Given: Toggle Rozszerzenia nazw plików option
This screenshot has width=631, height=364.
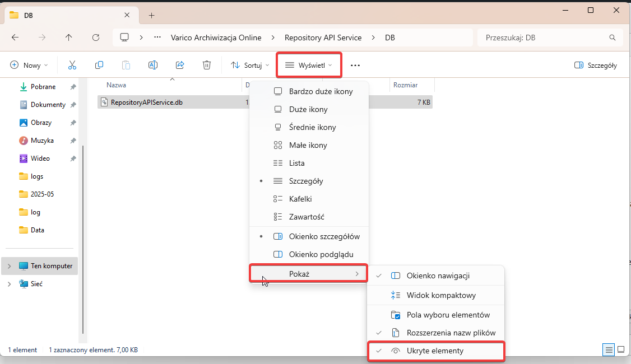Looking at the screenshot, I should coord(451,333).
